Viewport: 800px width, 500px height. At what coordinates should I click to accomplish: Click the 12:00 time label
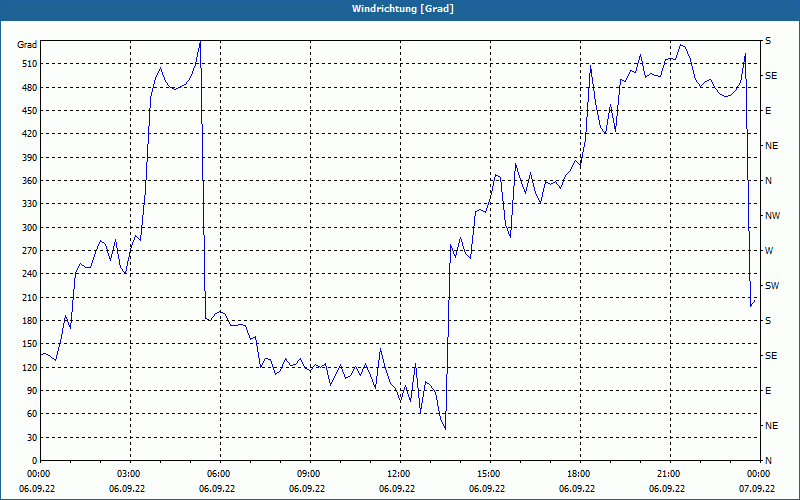399,474
